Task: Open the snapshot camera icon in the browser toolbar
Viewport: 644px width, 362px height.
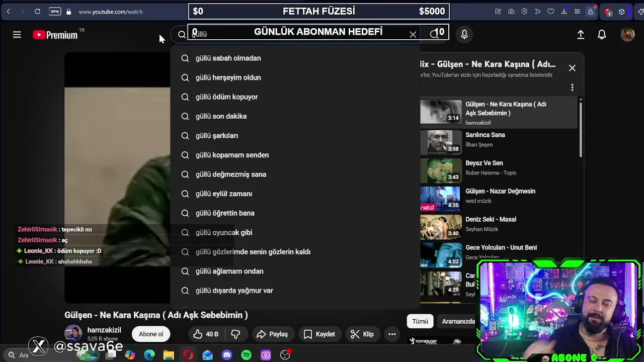Action: (x=511, y=12)
